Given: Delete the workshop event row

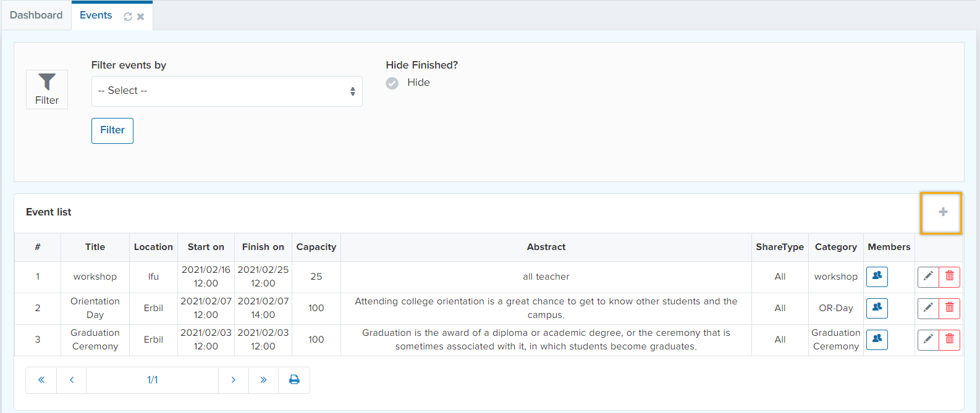Looking at the screenshot, I should tap(950, 277).
